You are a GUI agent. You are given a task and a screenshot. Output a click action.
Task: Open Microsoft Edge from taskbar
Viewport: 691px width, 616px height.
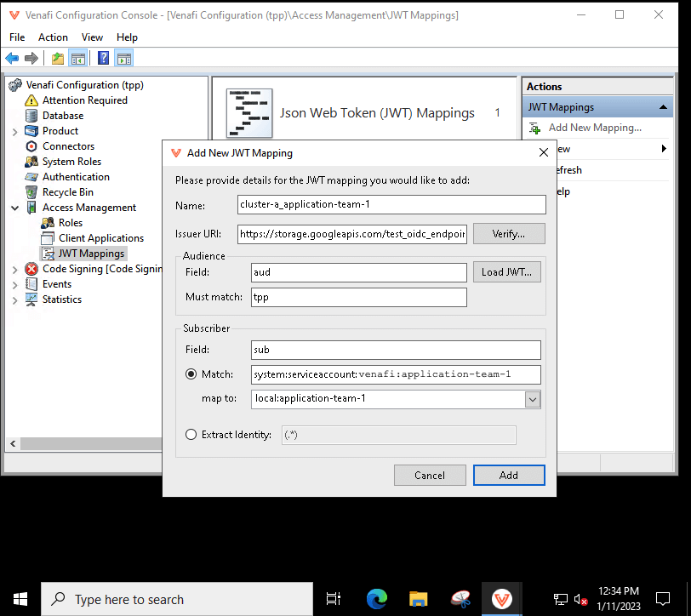tap(377, 599)
